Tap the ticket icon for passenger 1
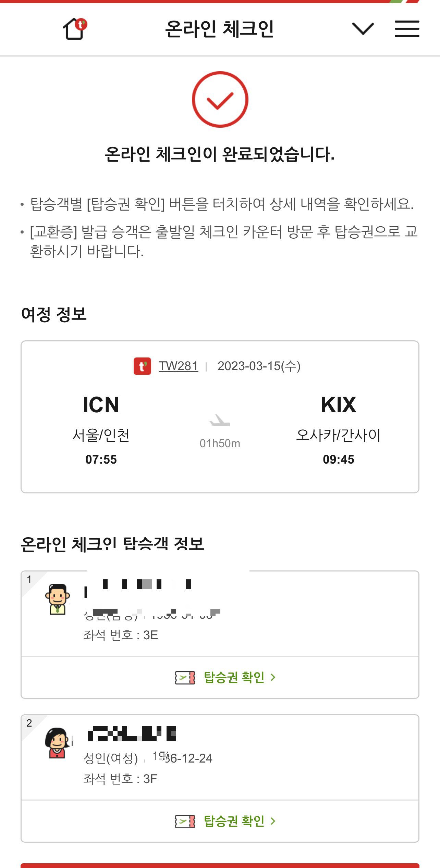The height and width of the screenshot is (868, 440). (185, 678)
